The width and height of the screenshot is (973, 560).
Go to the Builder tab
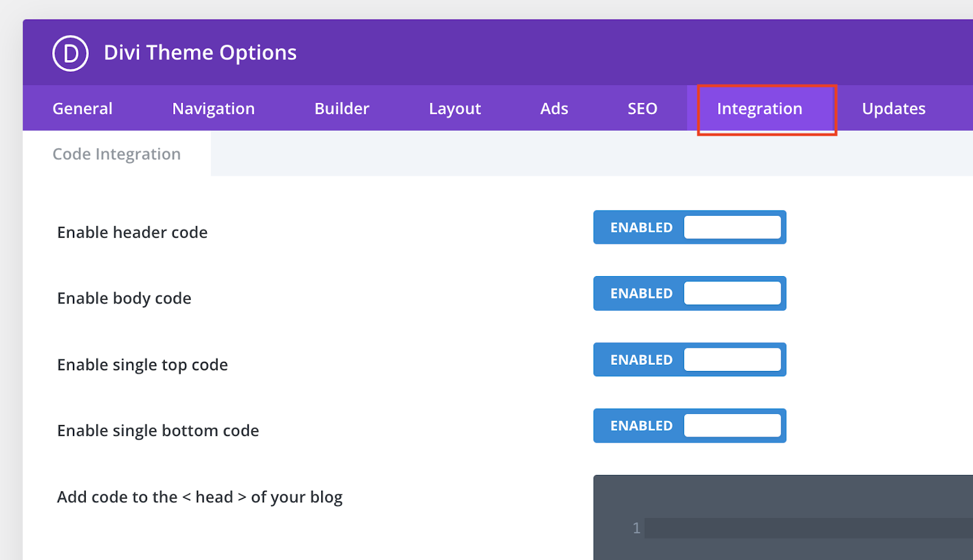(342, 109)
